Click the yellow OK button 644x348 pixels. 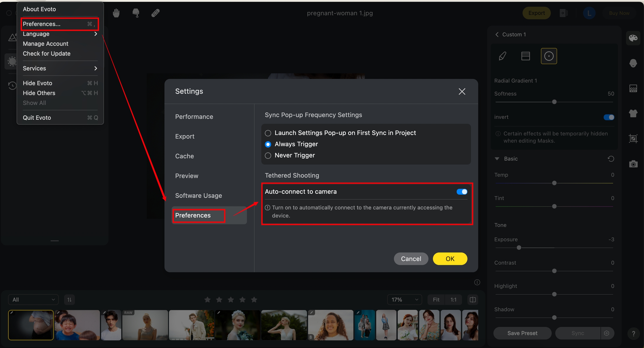450,259
